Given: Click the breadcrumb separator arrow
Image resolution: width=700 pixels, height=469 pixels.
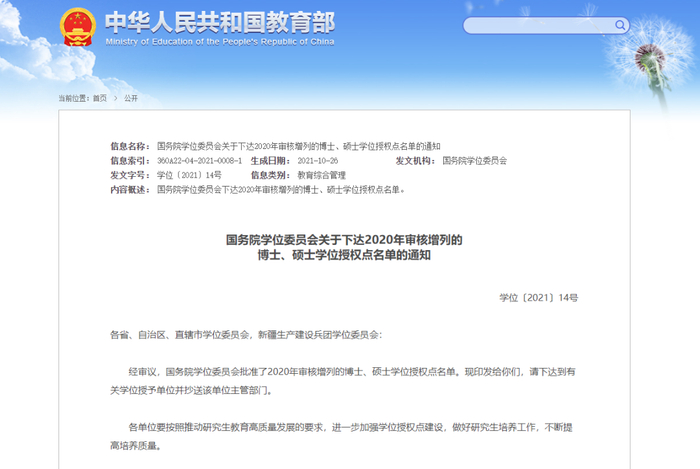Looking at the screenshot, I should tap(115, 98).
